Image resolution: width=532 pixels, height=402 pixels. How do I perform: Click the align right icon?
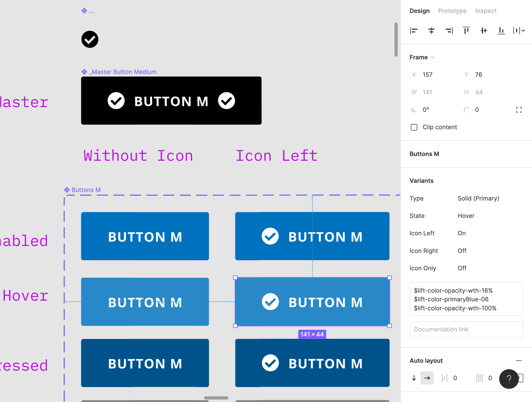coord(449,31)
